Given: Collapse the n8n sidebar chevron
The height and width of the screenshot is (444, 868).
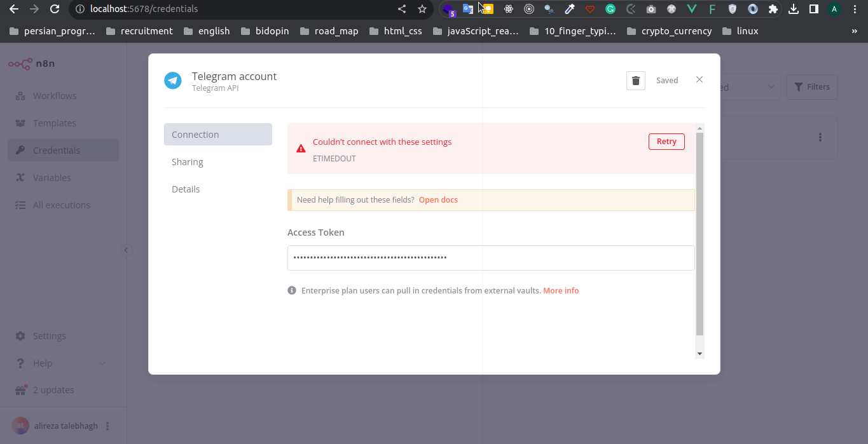Looking at the screenshot, I should pyautogui.click(x=126, y=250).
